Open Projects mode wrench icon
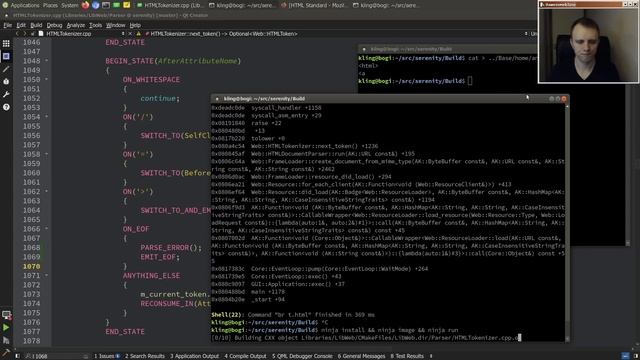This screenshot has width=640, height=360. (6, 94)
